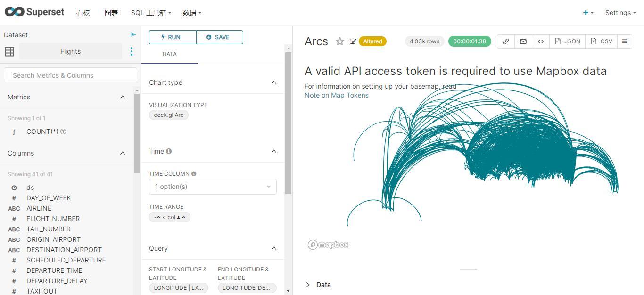
Task: Click the favorite star icon beside Arcs
Action: click(339, 41)
